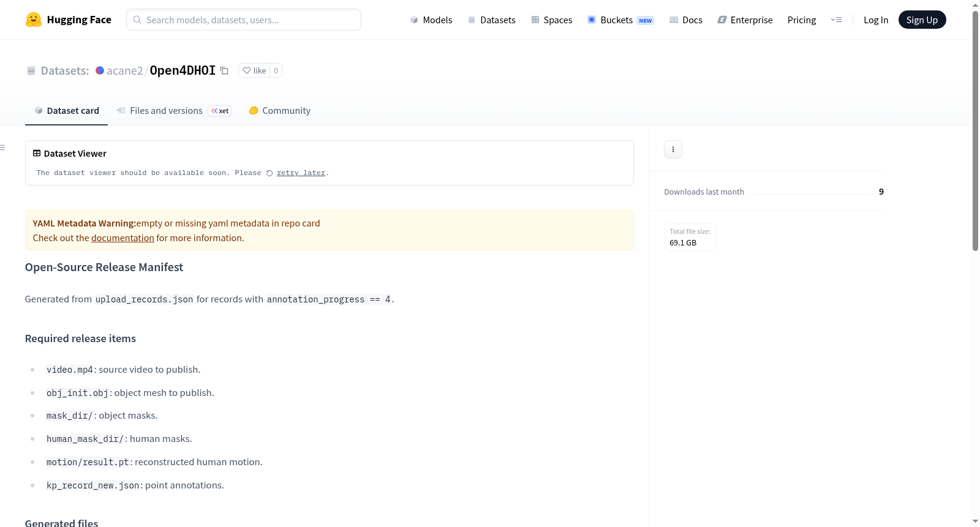Go to Spaces
Image resolution: width=980 pixels, height=527 pixels.
coord(552,20)
